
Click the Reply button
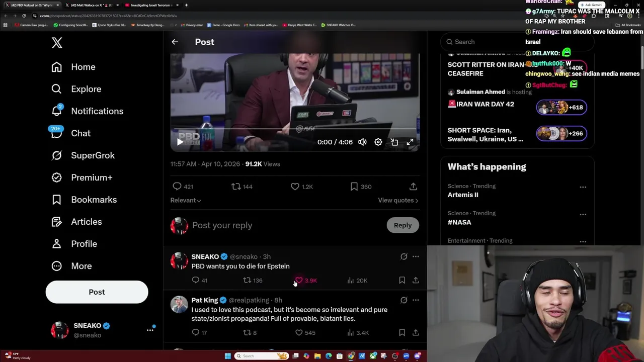403,225
